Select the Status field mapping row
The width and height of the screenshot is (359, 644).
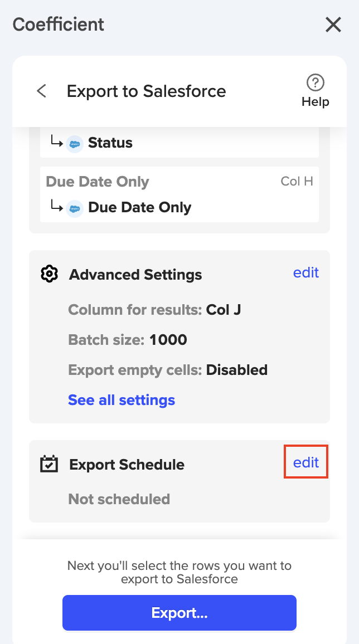(x=179, y=143)
